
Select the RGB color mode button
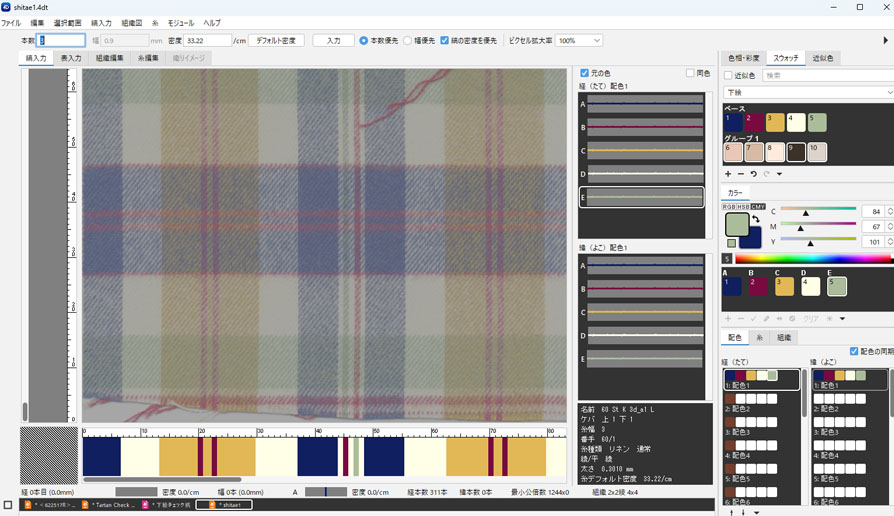pyautogui.click(x=729, y=207)
